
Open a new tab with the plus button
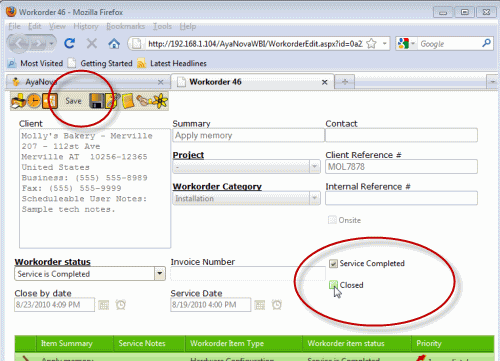pos(345,82)
